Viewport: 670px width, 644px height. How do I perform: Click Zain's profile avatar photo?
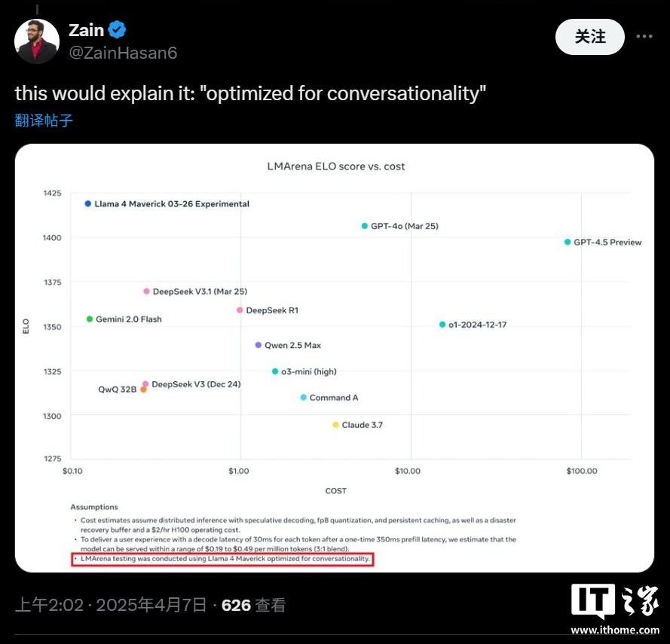tap(37, 41)
